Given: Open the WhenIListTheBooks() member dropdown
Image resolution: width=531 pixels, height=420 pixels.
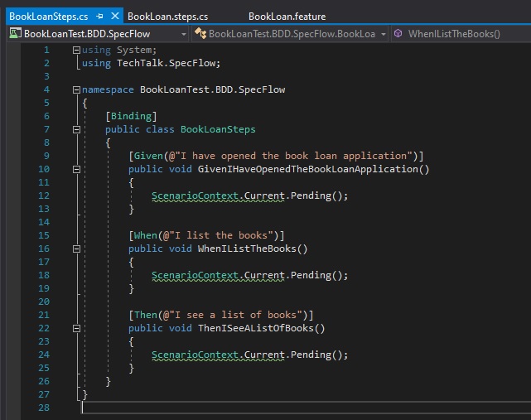Looking at the screenshot, I should click(x=461, y=34).
